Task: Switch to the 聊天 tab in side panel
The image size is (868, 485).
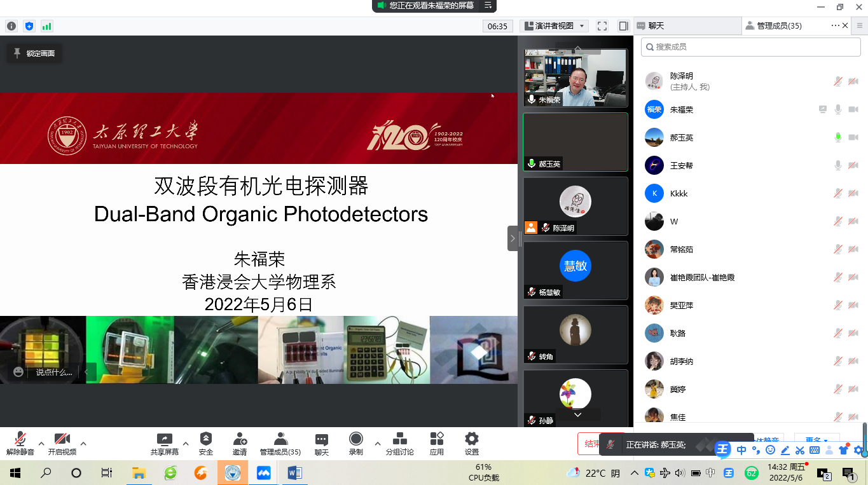Action: point(656,26)
